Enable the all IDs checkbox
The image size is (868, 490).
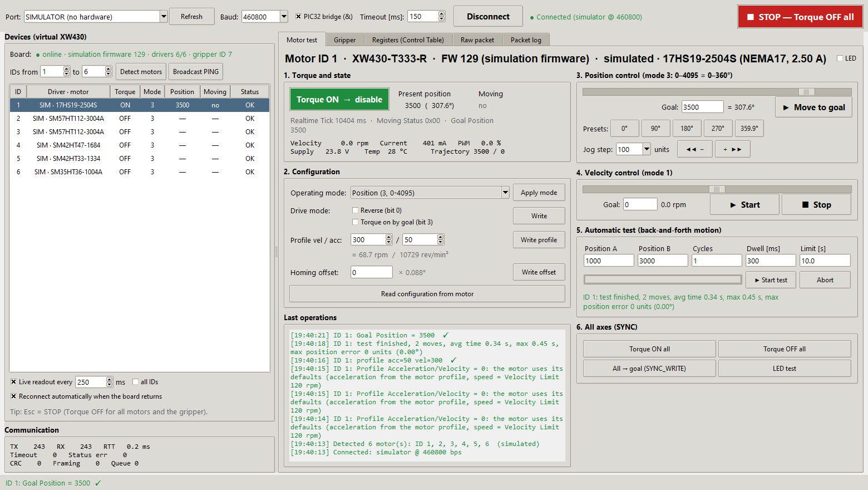tap(135, 382)
